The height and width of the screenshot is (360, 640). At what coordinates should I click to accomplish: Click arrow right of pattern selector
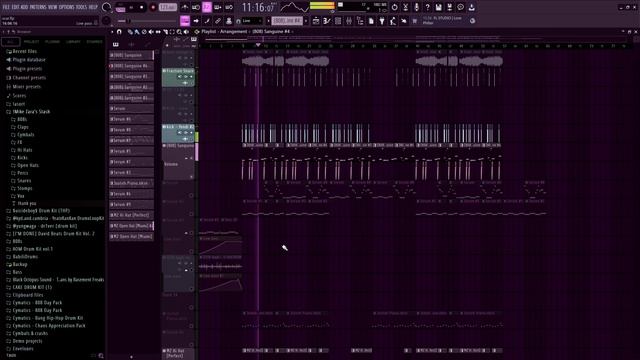[x=306, y=21]
